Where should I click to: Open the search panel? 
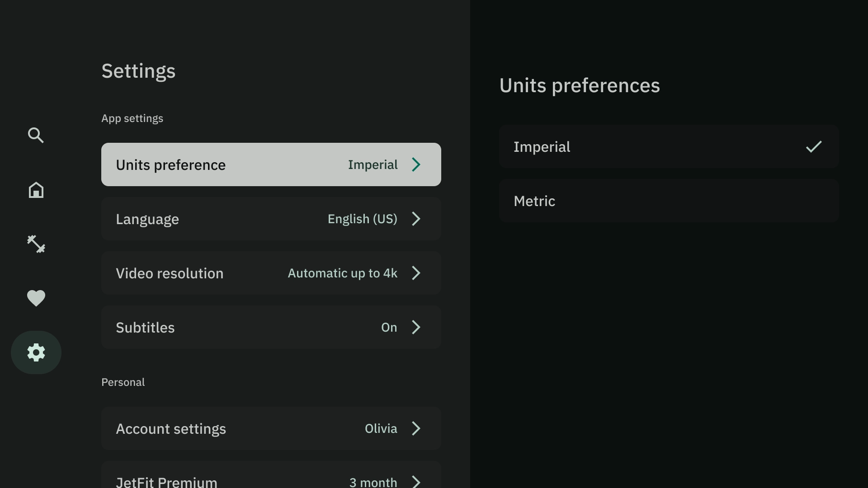click(x=36, y=136)
